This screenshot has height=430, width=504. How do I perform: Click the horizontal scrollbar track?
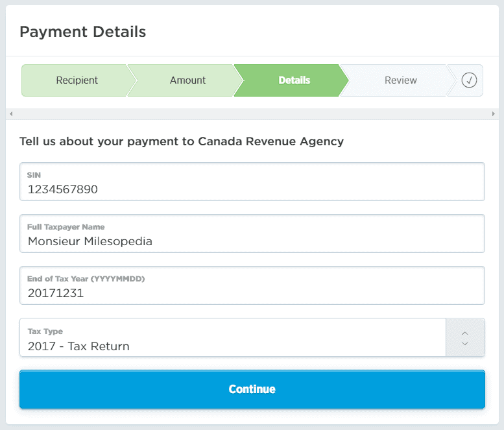pyautogui.click(x=252, y=114)
